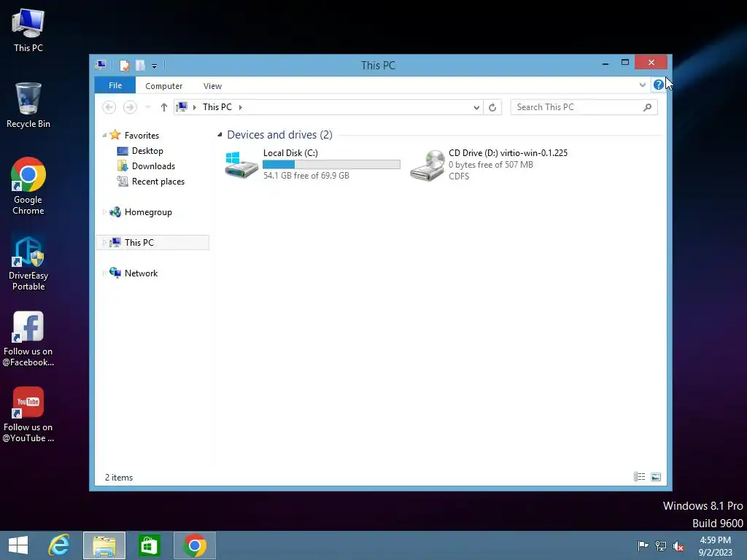Open the taskbar clock showing 4:59 PM
Viewport: 747px width, 560px height.
(x=715, y=546)
